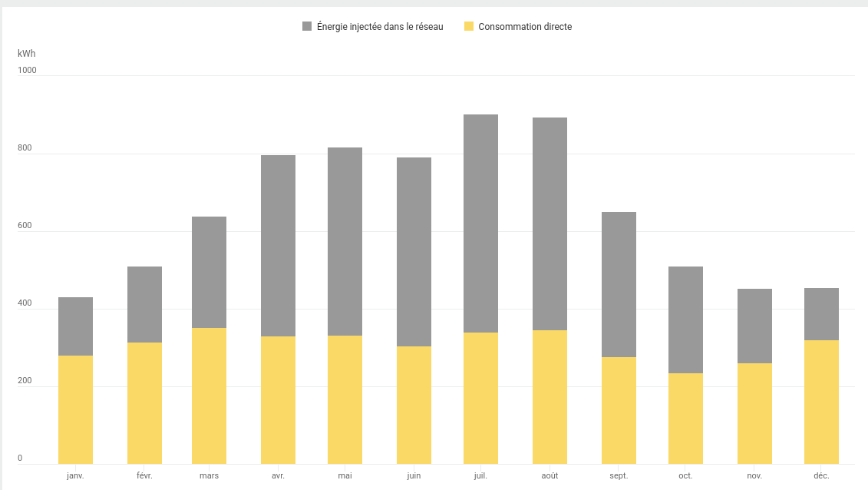Click the gray portion of the nov. bar

[754, 326]
